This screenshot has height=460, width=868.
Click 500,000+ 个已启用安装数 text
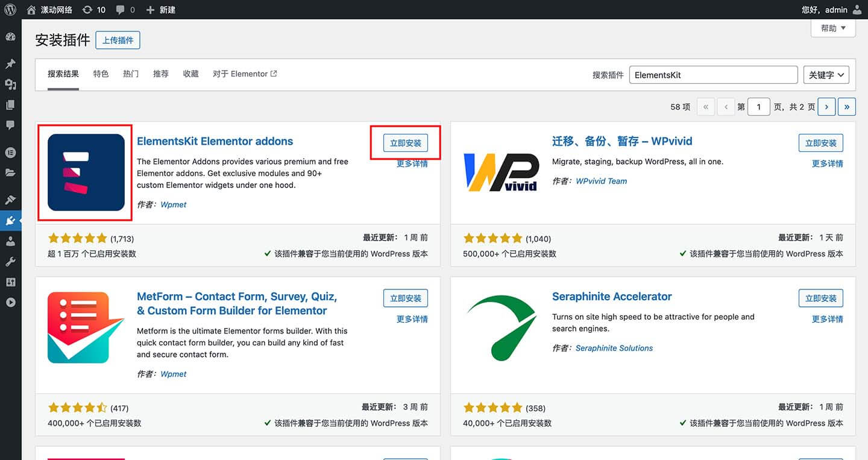[509, 254]
